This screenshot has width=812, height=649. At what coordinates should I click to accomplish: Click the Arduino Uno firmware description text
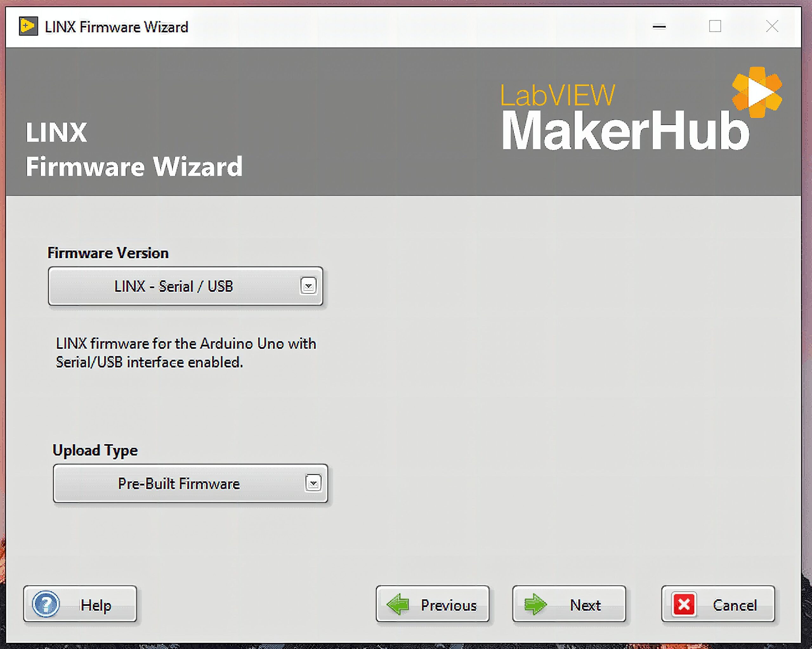coord(186,353)
